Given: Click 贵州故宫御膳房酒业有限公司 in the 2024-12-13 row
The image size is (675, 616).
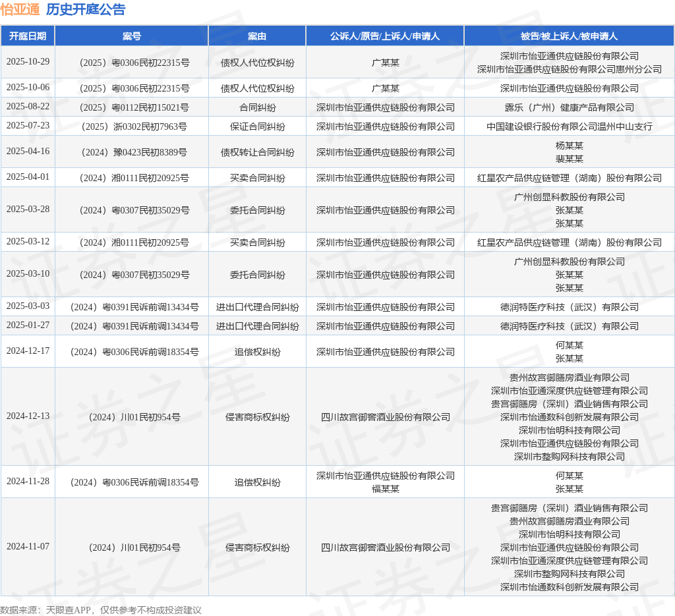Looking at the screenshot, I should (569, 378).
